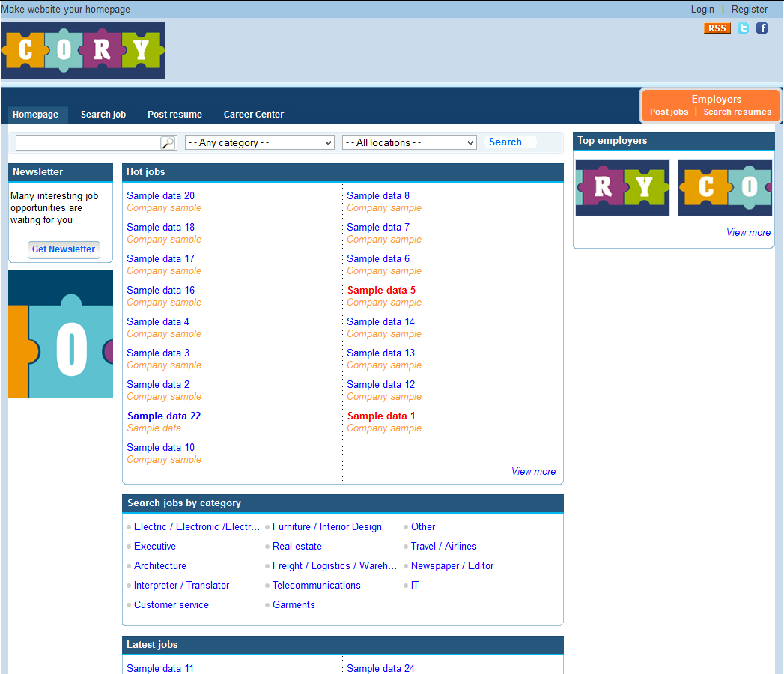Open the Any category dropdown
Viewport: 784px width, 674px height.
click(x=259, y=142)
